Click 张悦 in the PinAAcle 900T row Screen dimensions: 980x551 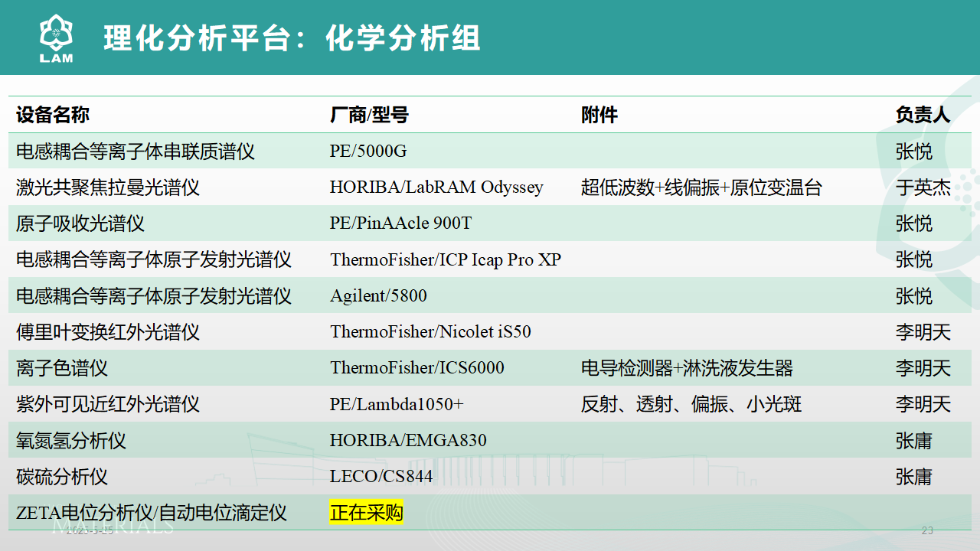pyautogui.click(x=914, y=223)
